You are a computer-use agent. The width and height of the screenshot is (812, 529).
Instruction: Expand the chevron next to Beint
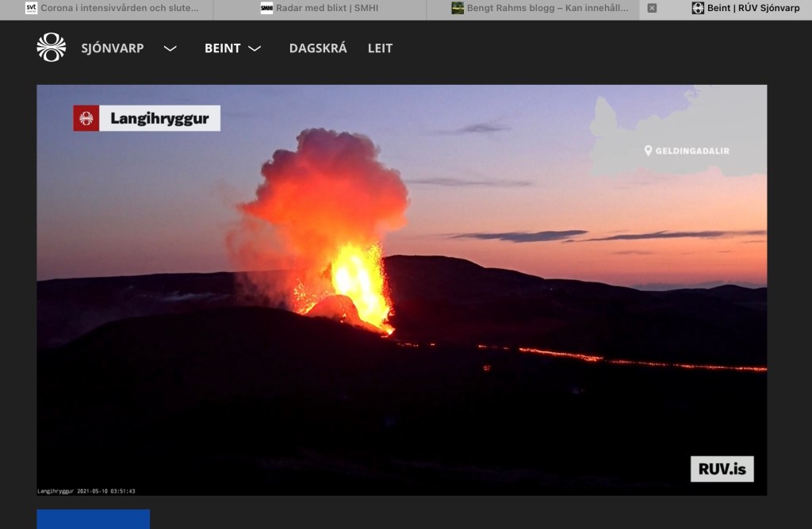[x=255, y=48]
